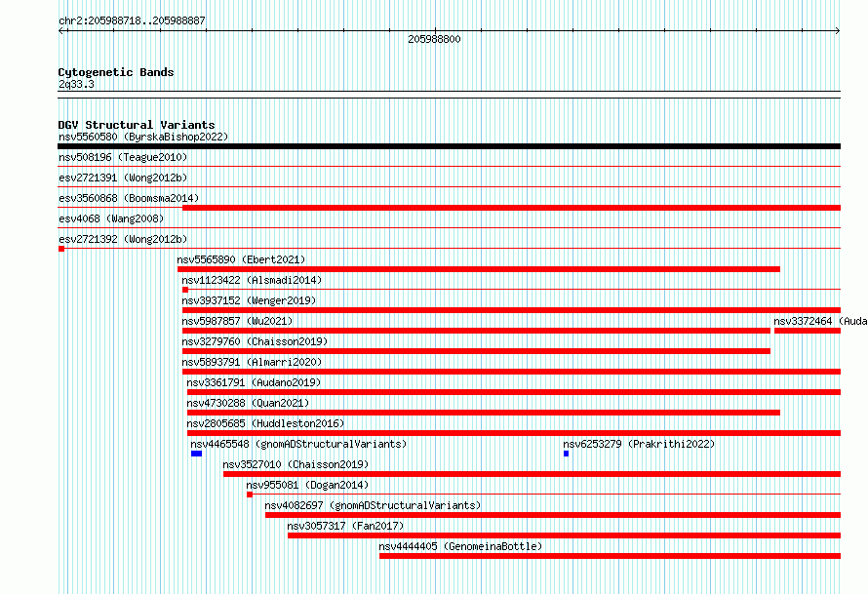Click the chr2:205988718..205988887 region label

(x=132, y=20)
